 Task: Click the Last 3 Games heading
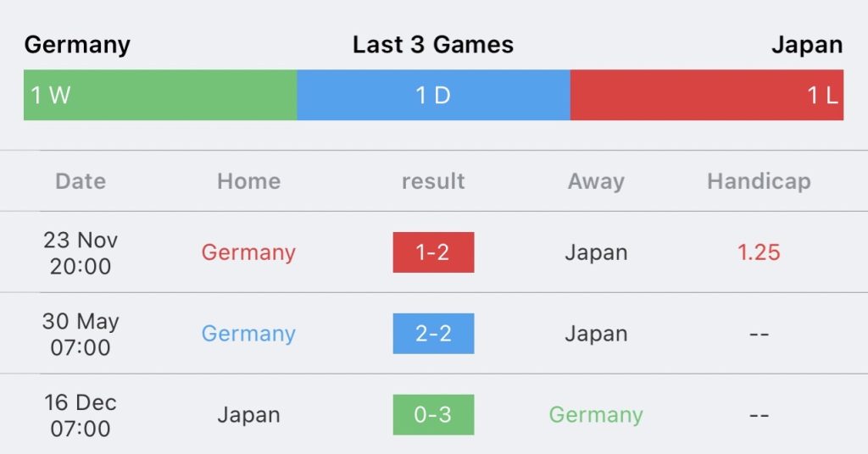pos(433,45)
